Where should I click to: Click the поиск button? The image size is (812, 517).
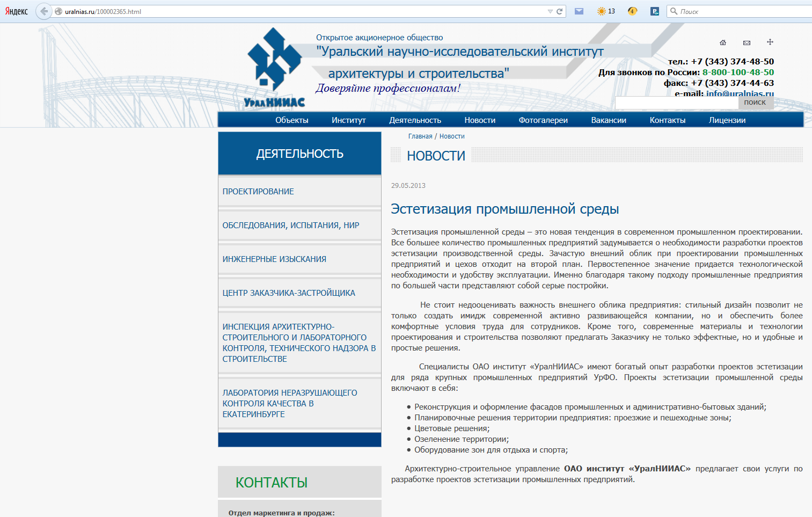click(x=755, y=103)
